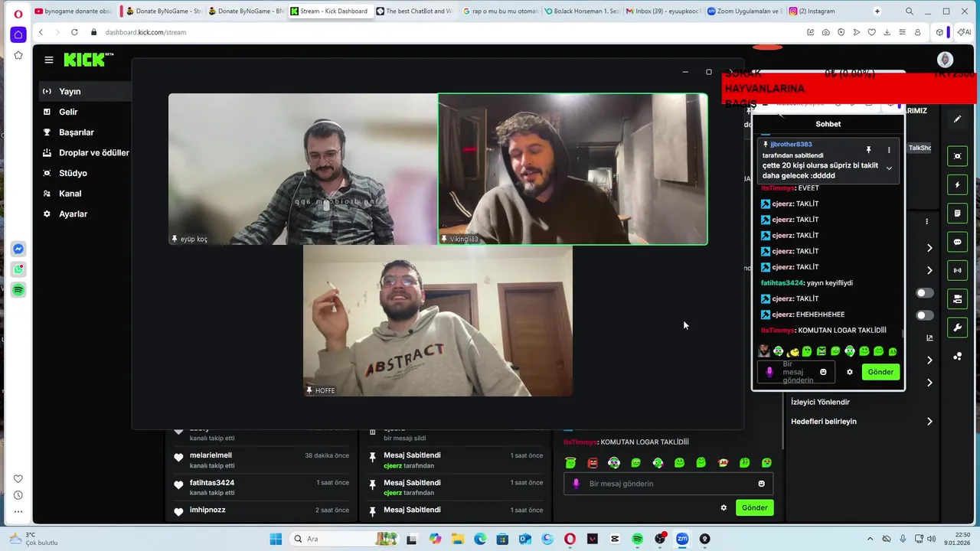The height and width of the screenshot is (551, 980).
Task: Expand the pinned message chevron
Action: point(889,168)
